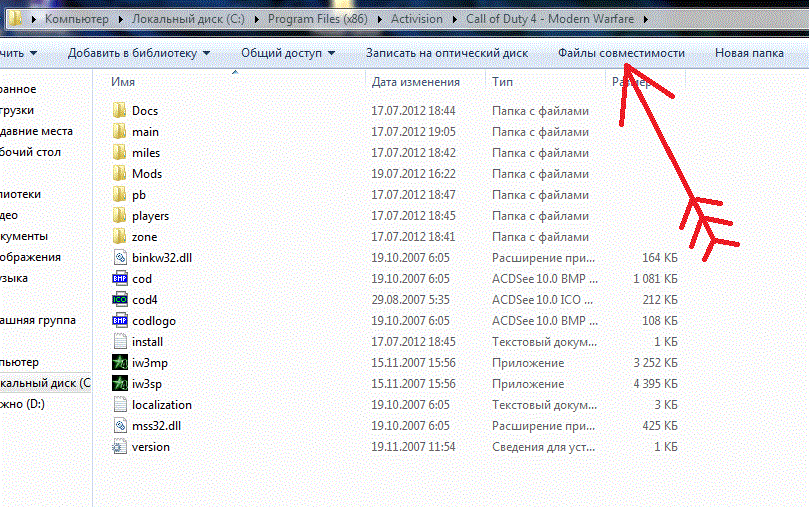Click Записать на оптический диск
Image resolution: width=809 pixels, height=507 pixels.
(x=447, y=53)
